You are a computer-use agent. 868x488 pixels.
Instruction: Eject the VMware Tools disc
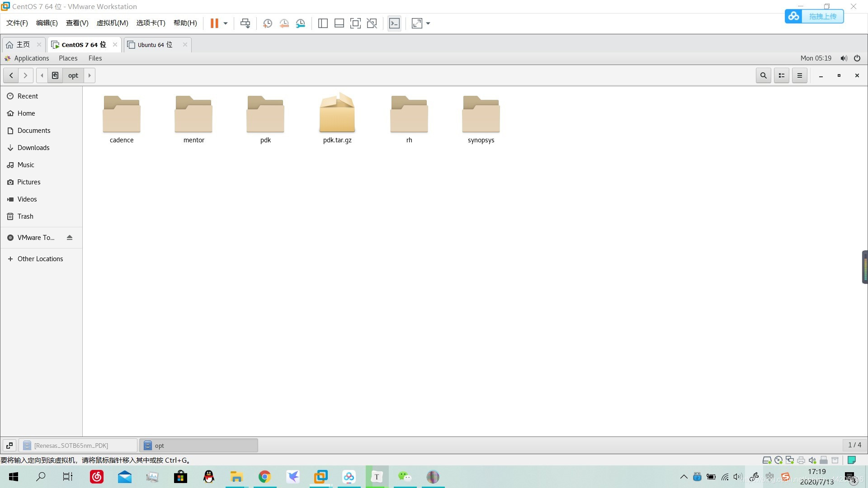pos(70,238)
